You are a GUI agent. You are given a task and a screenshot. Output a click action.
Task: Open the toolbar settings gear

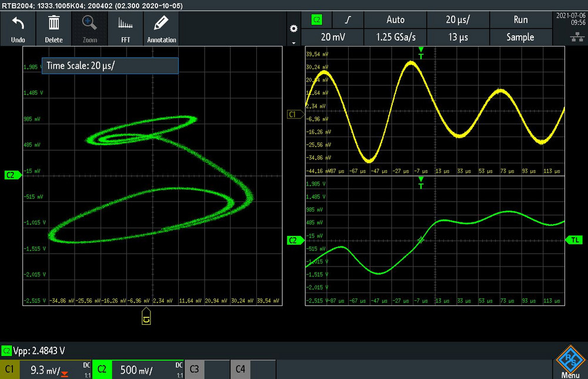point(293,28)
